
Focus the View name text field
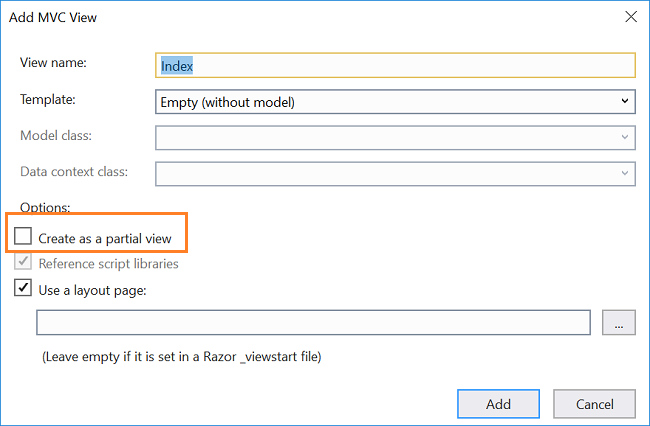coord(395,65)
